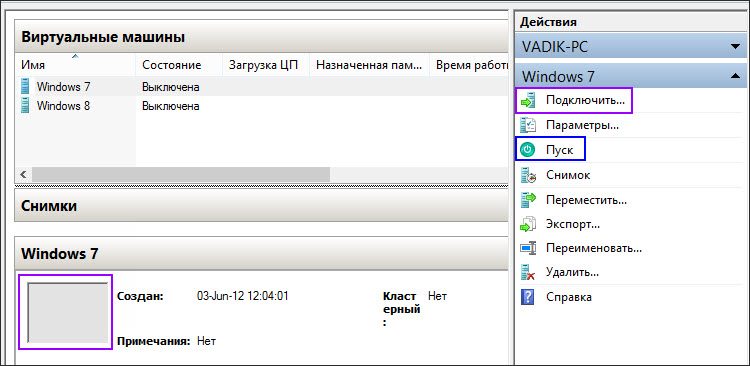Viewport: 750px width, 366px height.
Task: Click the Снимок snapshot icon
Action: pyautogui.click(x=528, y=175)
